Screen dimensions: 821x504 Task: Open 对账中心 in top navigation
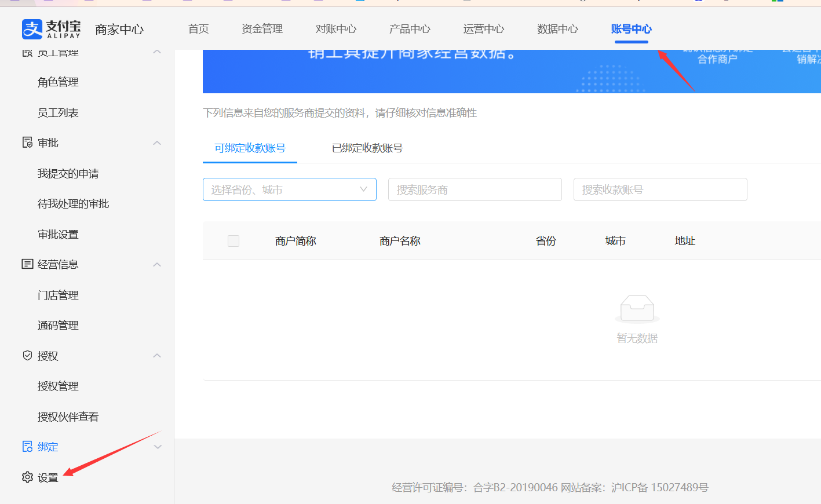[336, 29]
